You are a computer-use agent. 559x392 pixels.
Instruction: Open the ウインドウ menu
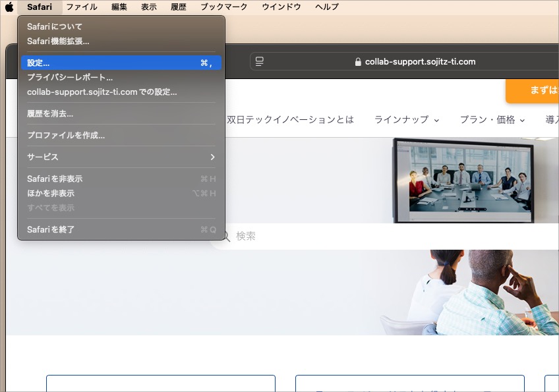point(281,7)
